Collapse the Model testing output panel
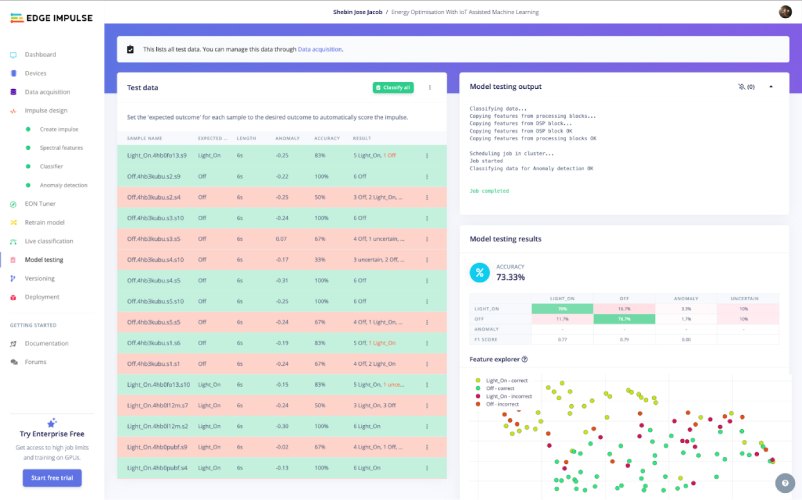 771,87
